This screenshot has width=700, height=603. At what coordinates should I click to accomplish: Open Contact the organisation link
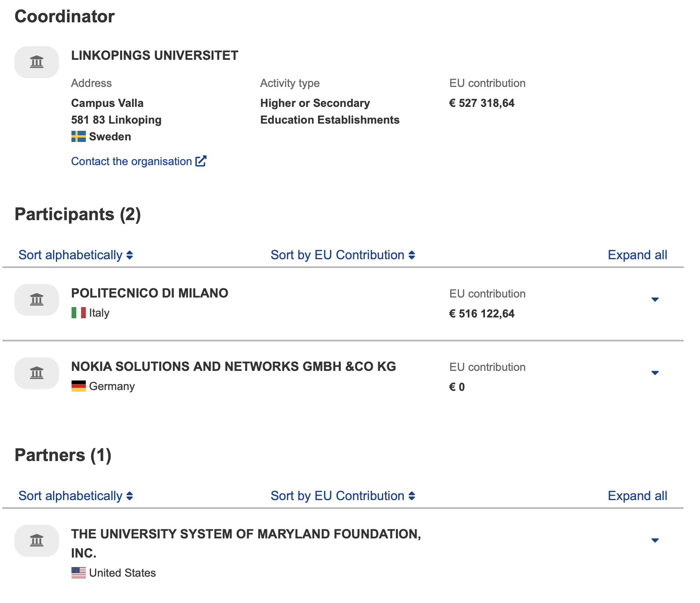[x=131, y=161]
